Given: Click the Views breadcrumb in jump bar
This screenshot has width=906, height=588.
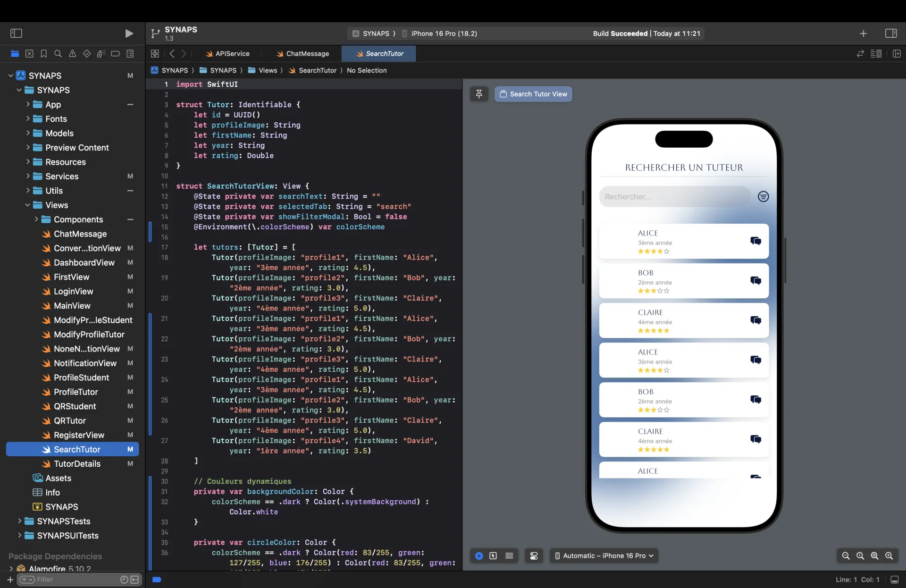Looking at the screenshot, I should [x=263, y=70].
